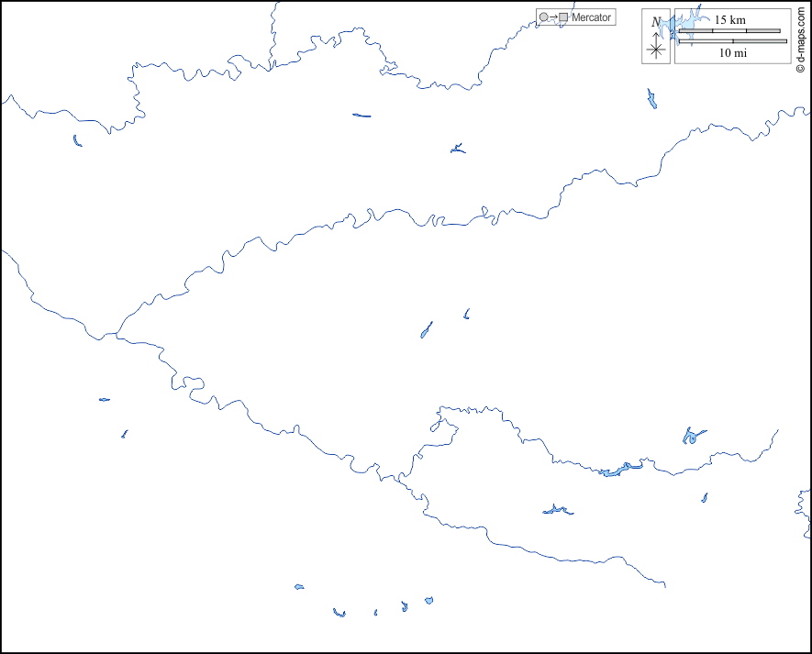Click the elongated light-blue reservoir on the lower-right river
Screen dimensions: 812x654
click(617, 471)
